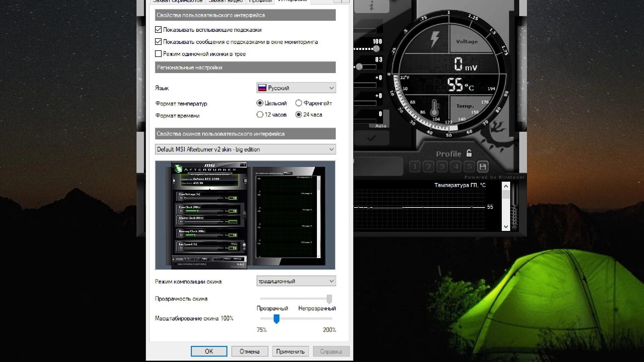Click the monitoring graph scroll down arrow
Viewport: 644px width, 362px height.
click(x=506, y=227)
